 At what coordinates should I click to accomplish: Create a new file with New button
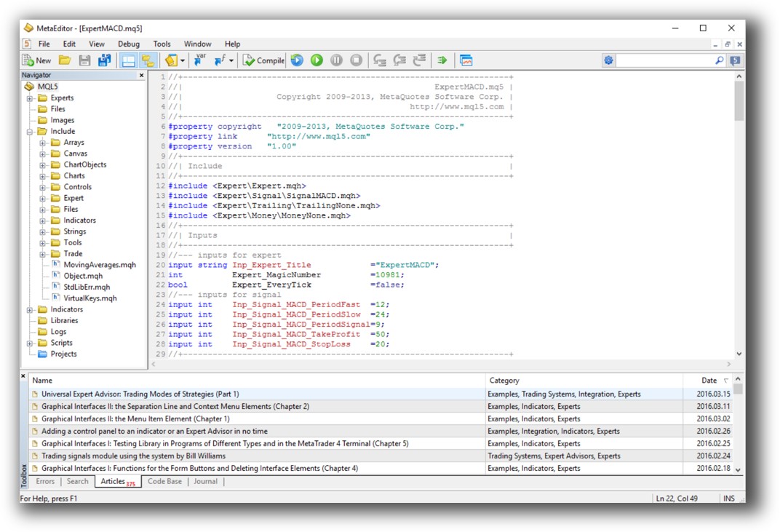[36, 60]
